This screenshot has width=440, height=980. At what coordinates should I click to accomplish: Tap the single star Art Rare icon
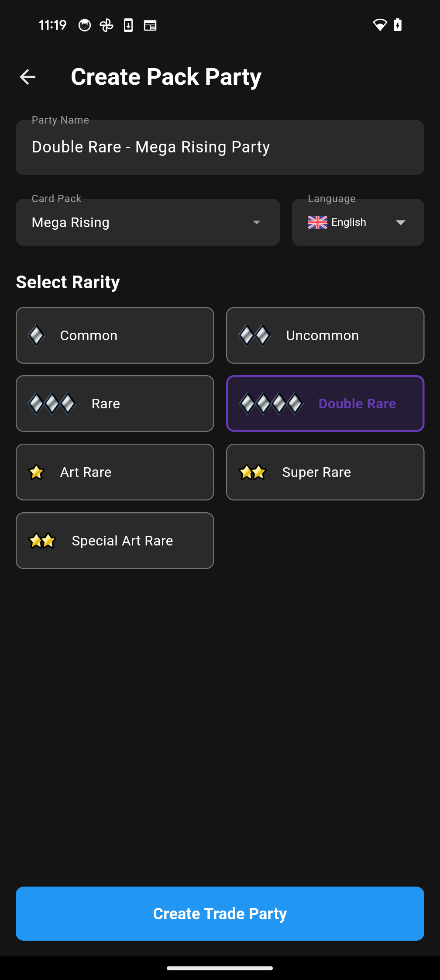click(36, 472)
